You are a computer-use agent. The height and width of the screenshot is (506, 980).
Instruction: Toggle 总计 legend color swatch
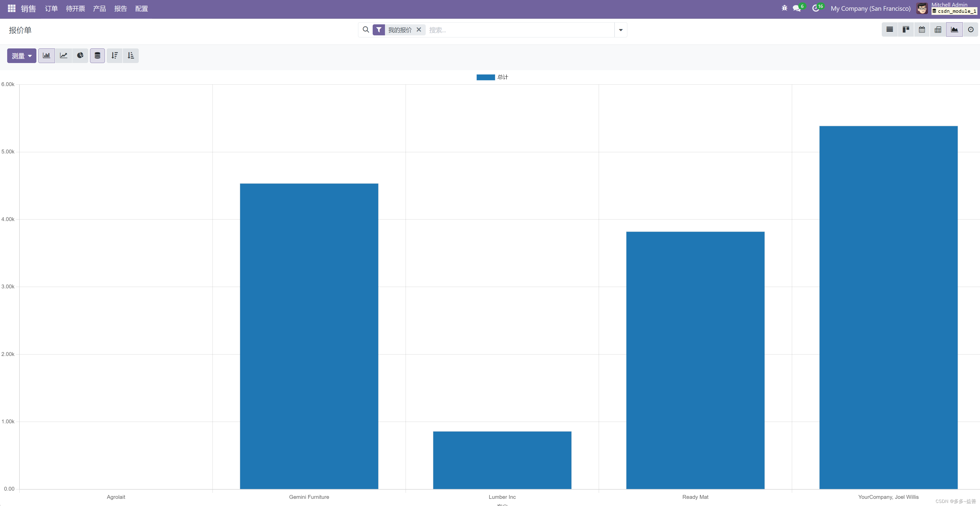click(486, 77)
